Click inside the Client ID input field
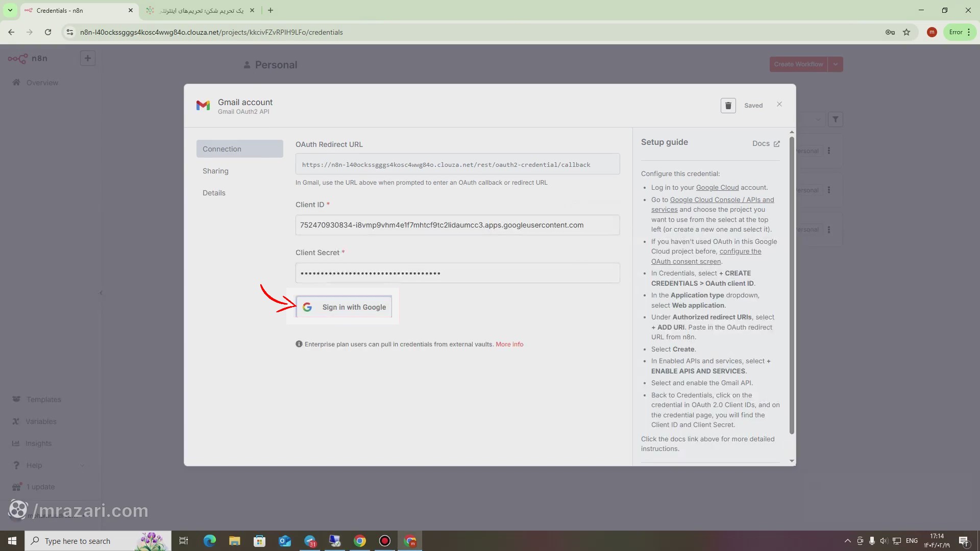Image resolution: width=980 pixels, height=551 pixels. tap(457, 225)
